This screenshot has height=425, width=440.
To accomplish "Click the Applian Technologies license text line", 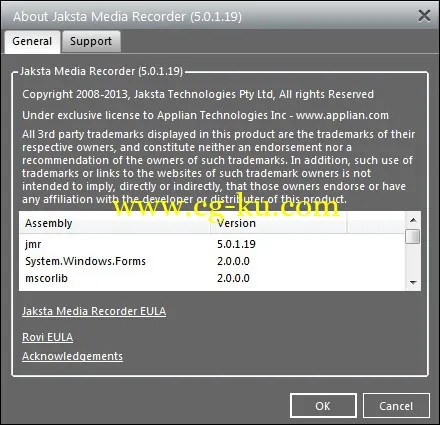I will pyautogui.click(x=205, y=115).
